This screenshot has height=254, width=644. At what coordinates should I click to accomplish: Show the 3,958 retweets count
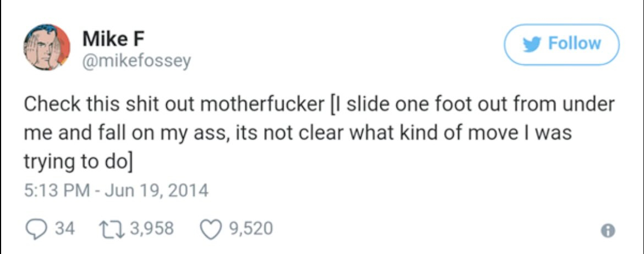point(151,228)
